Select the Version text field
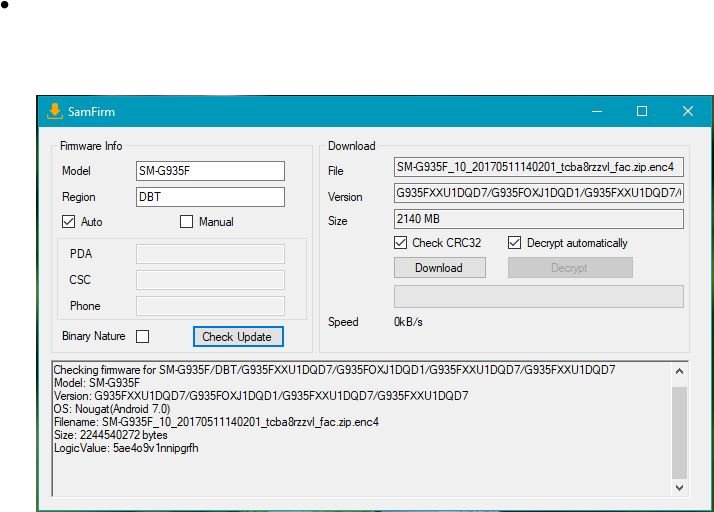714x512 pixels. point(539,193)
